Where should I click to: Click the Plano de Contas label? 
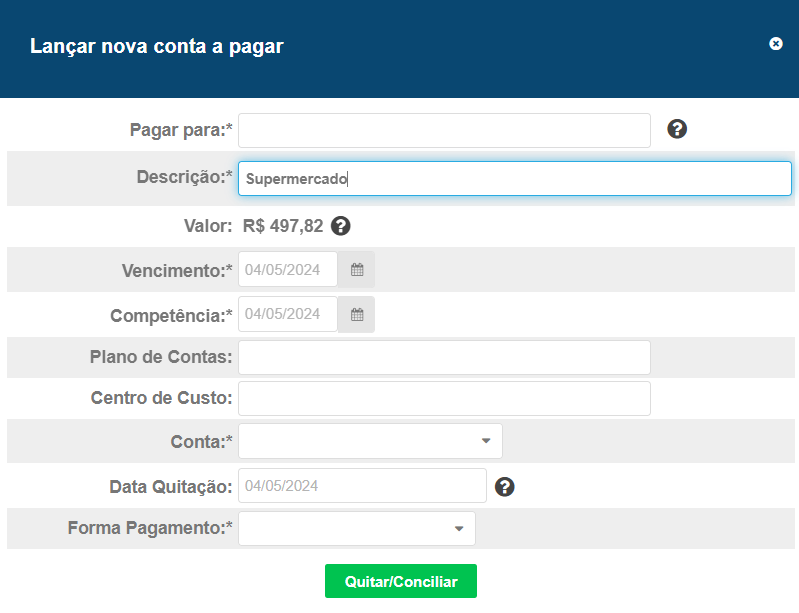coord(161,357)
